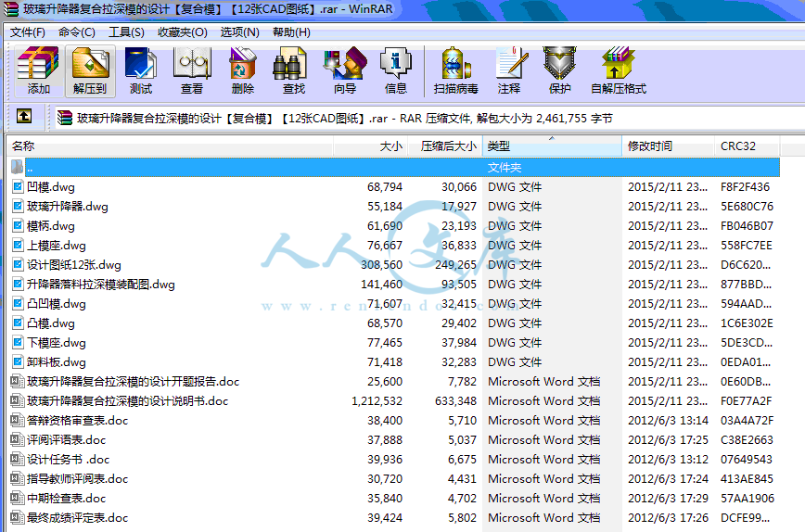Click the DWG file icon beside 凹模.dwg
Viewport: 805px width, 532px height.
point(18,186)
